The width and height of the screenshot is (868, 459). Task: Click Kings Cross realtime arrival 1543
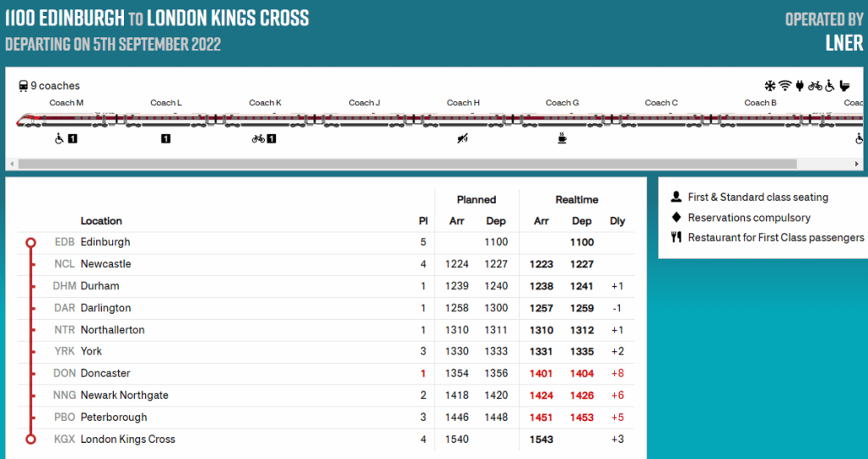click(x=541, y=439)
